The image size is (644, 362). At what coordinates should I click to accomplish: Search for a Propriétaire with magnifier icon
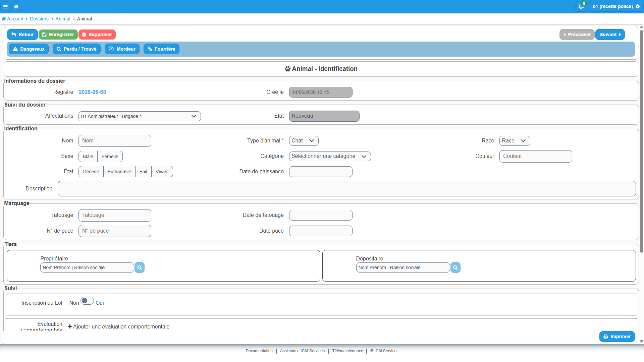[x=140, y=267]
